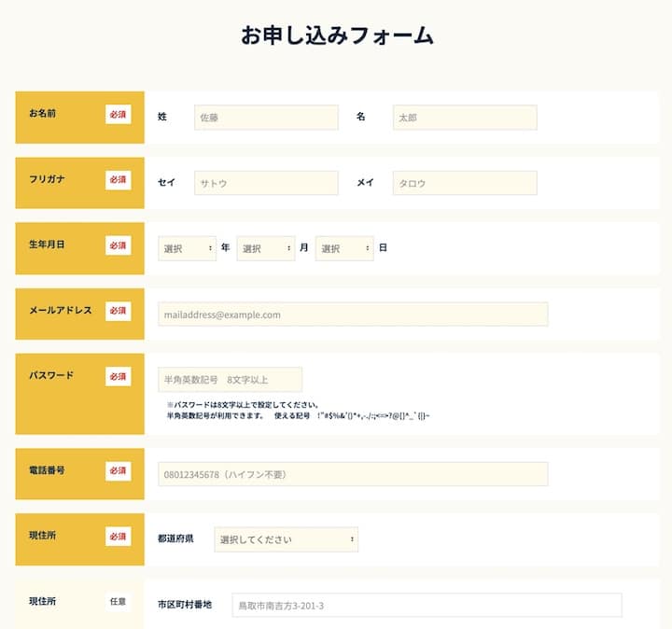Click the 任意 badge beside 現住所

[x=118, y=602]
